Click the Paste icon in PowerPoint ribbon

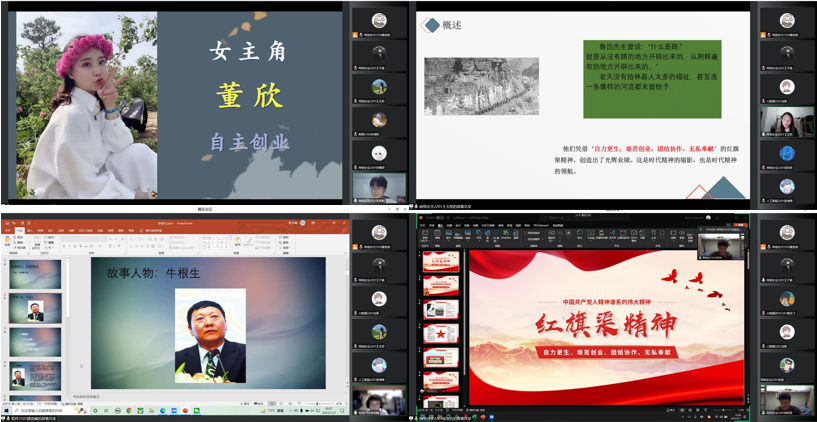[7, 241]
